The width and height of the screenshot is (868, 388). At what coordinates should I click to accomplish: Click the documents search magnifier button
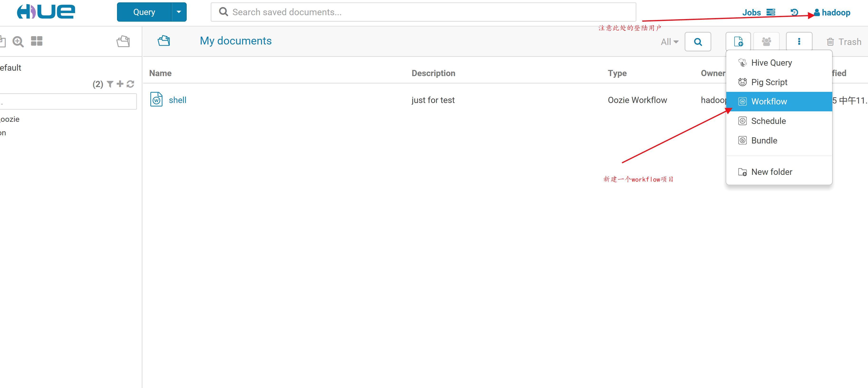pos(698,42)
